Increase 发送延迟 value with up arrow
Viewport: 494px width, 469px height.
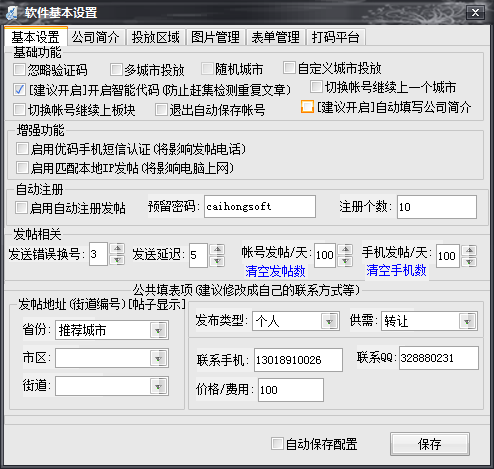point(217,249)
